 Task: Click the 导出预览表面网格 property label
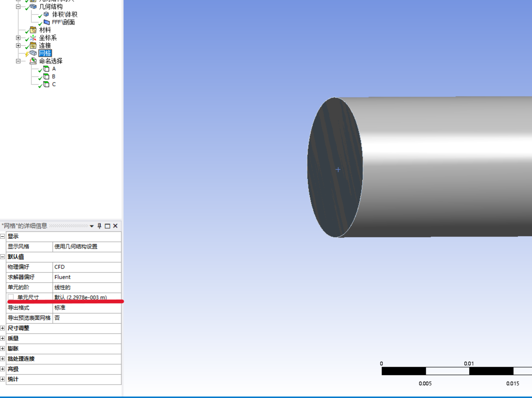pyautogui.click(x=29, y=318)
